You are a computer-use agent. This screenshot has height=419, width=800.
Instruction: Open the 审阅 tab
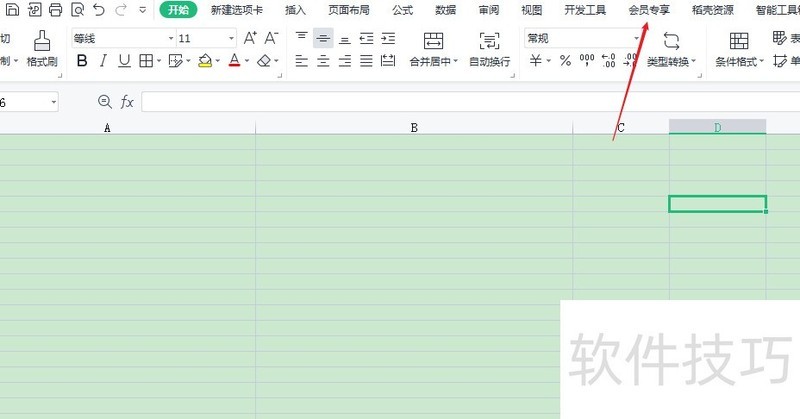click(x=489, y=10)
